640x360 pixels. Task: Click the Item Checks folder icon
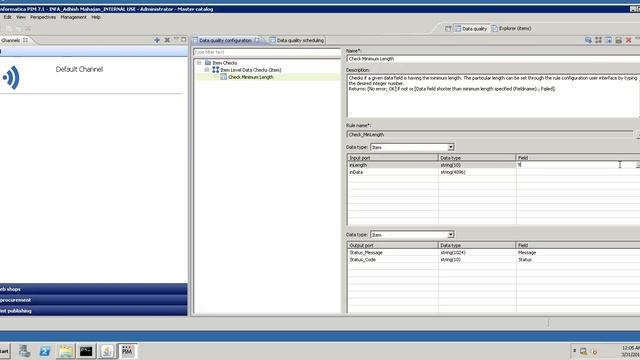coord(208,63)
